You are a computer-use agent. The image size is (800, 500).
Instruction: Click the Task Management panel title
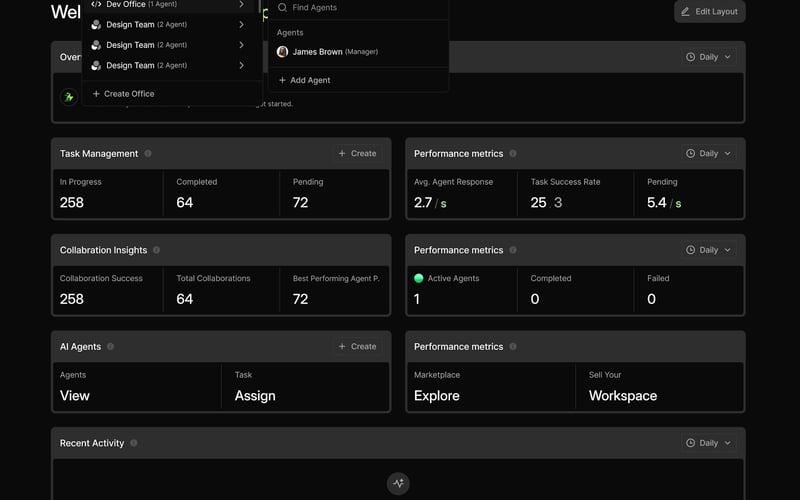(x=99, y=154)
